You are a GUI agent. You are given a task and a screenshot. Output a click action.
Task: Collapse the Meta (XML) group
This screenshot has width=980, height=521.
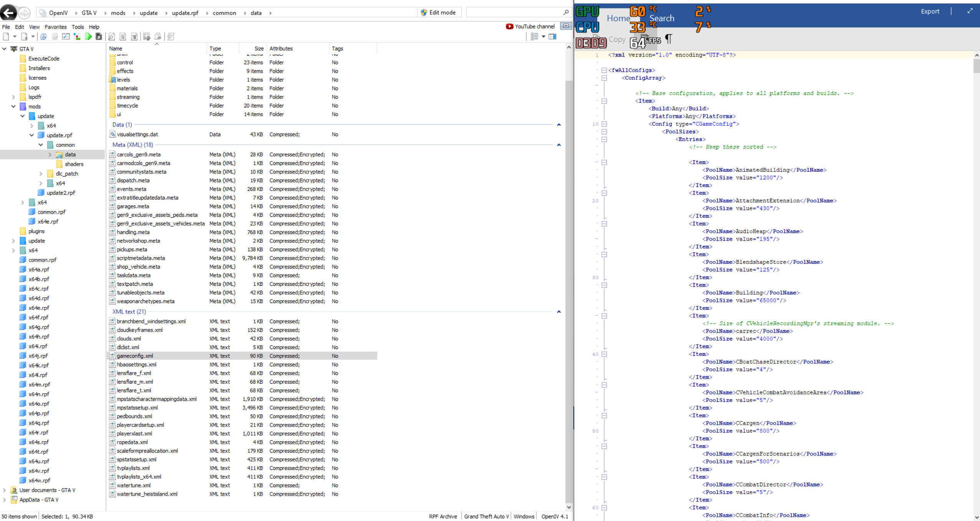tap(559, 145)
